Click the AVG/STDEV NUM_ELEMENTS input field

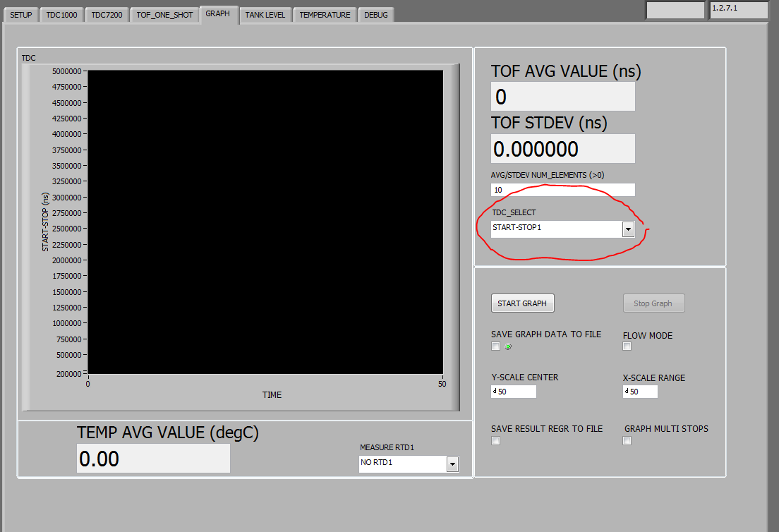pyautogui.click(x=563, y=190)
